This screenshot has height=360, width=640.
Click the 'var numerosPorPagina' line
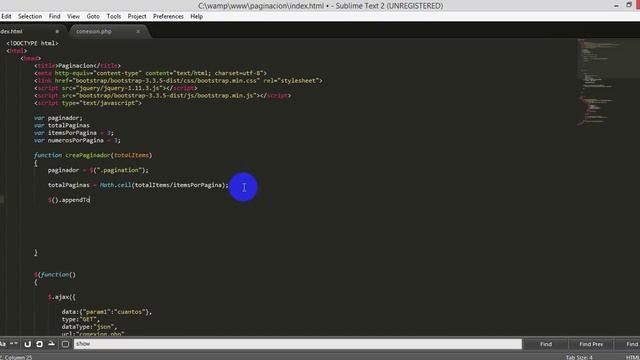[77, 140]
